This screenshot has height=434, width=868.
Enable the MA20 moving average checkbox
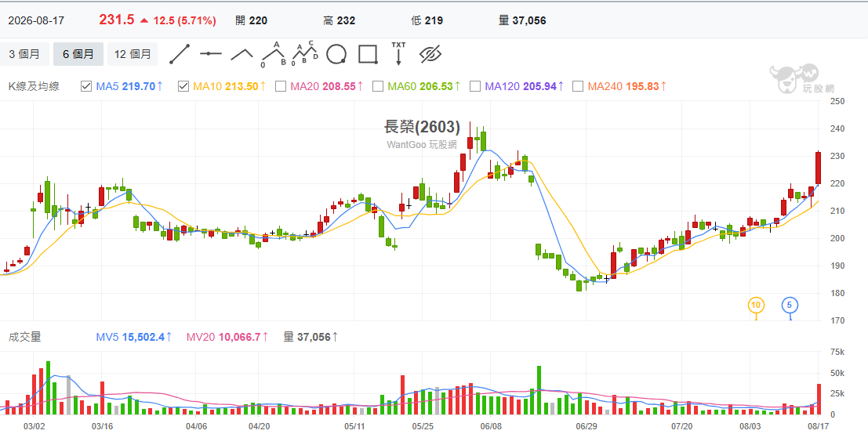(281, 86)
